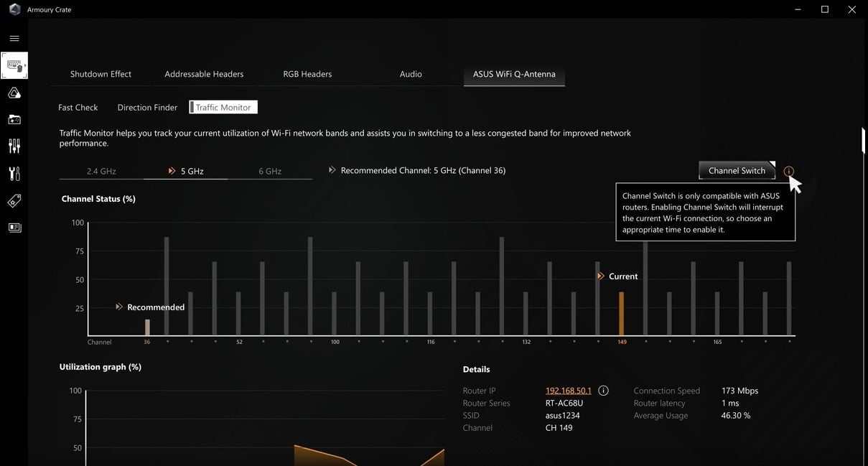Screen dimensions: 868x466
Task: Click the 'Current' label on the chart
Action: (x=623, y=276)
